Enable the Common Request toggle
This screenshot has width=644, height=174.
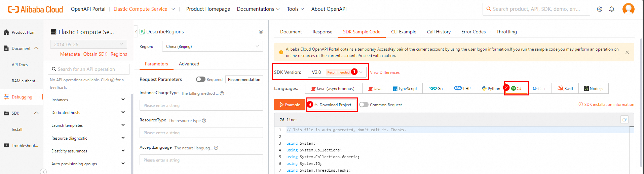click(364, 105)
